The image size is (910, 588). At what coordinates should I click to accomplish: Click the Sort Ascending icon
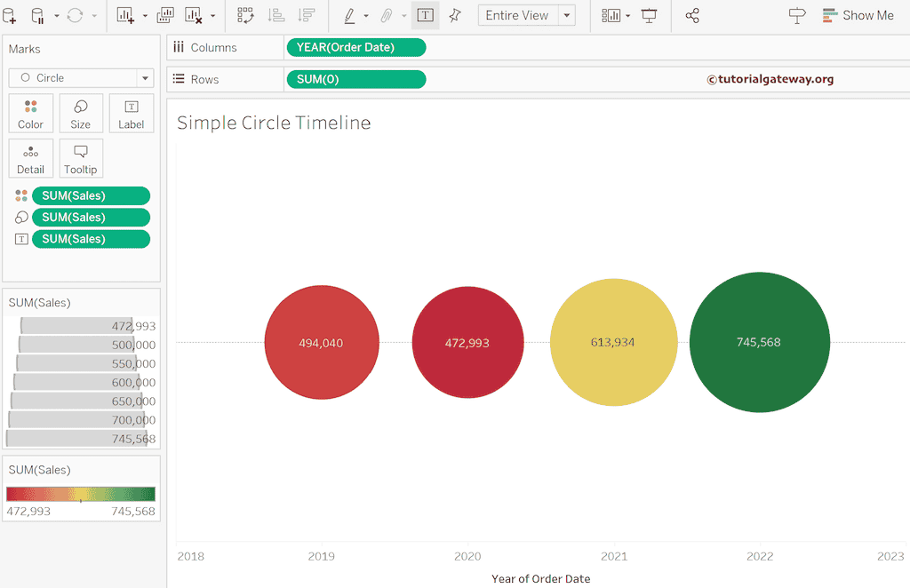276,16
